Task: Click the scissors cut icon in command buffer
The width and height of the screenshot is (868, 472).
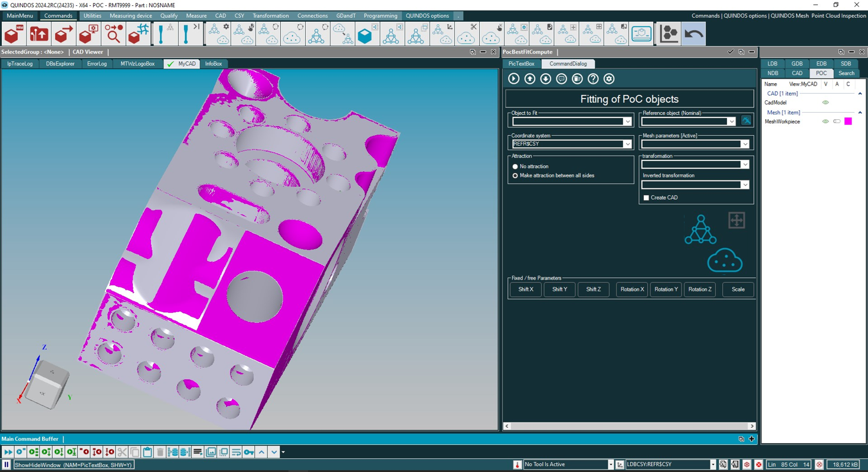Action: [122, 453]
